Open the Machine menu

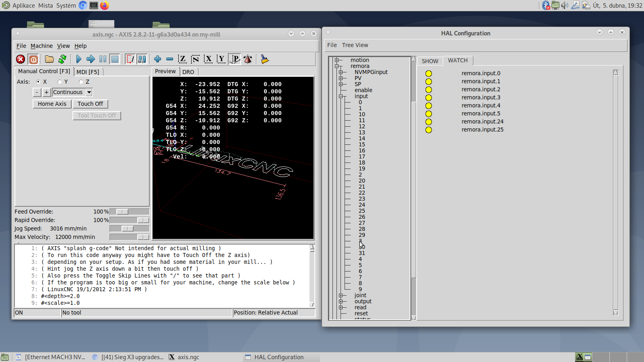click(41, 46)
